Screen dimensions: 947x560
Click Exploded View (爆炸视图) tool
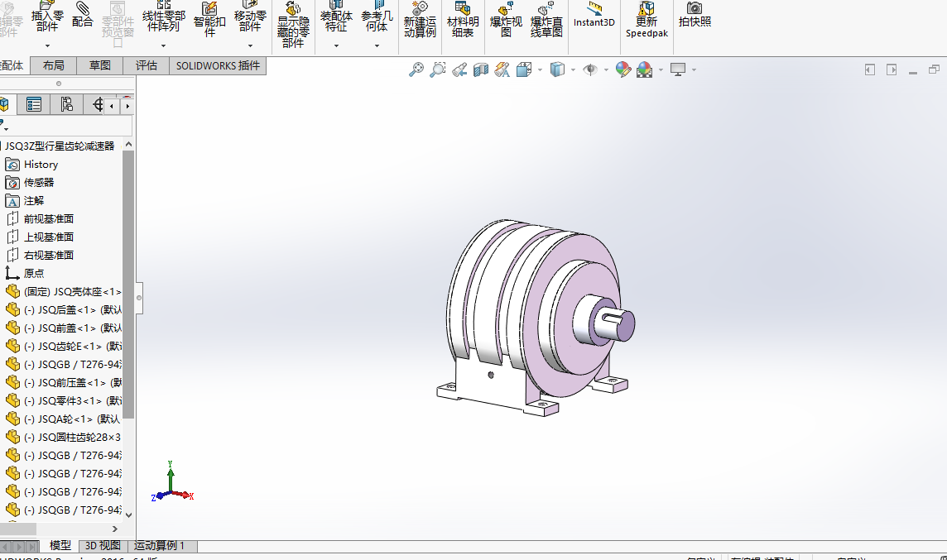506,19
